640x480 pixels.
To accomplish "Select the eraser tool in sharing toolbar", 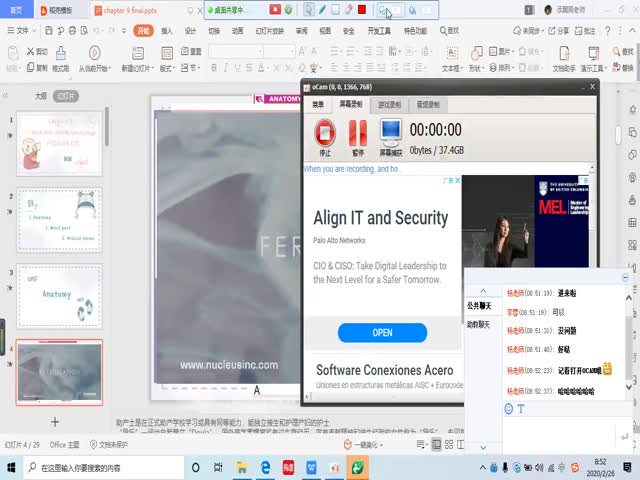I will click(x=348, y=10).
